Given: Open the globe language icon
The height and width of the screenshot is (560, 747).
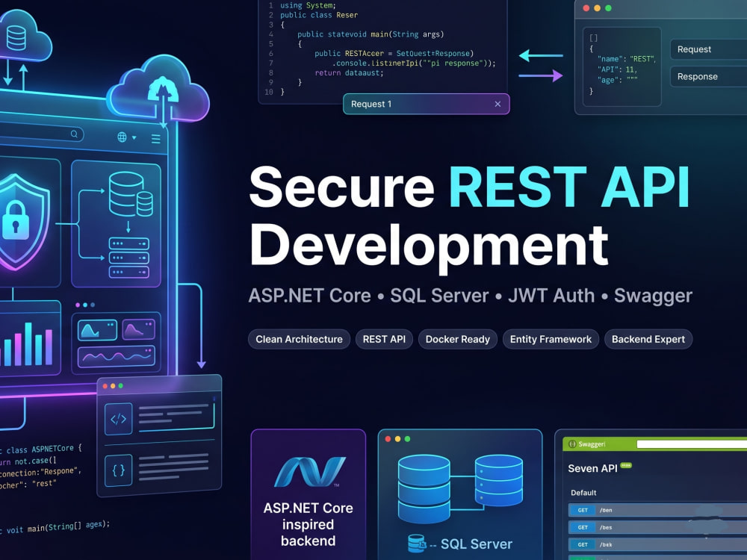Looking at the screenshot, I should (122, 137).
